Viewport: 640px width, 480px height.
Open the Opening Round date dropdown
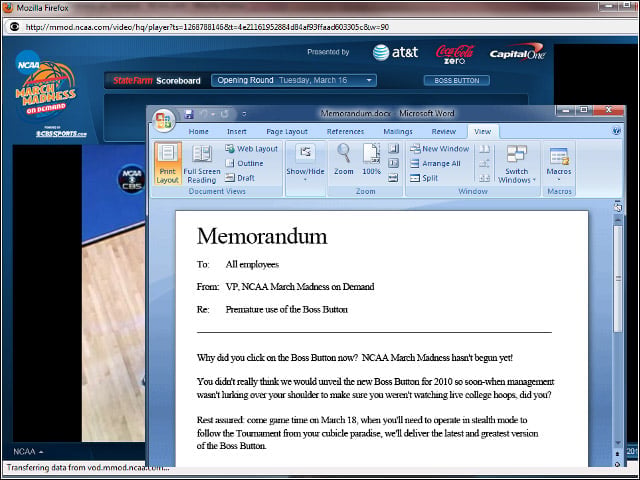pyautogui.click(x=294, y=80)
